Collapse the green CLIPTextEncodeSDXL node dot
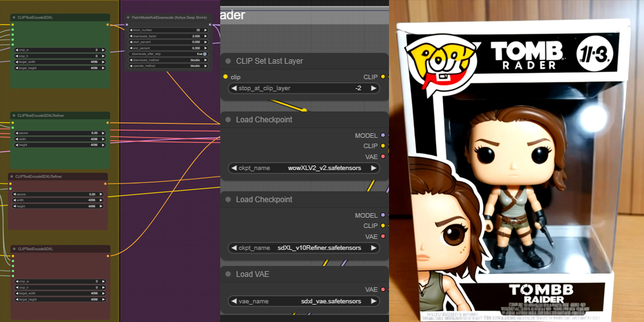The image size is (644, 322). 14,17
